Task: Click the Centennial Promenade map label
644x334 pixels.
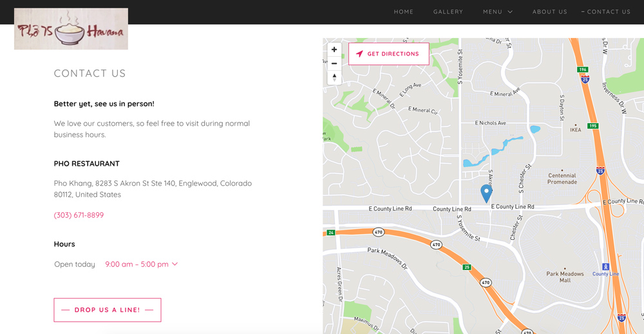Action: [562, 179]
